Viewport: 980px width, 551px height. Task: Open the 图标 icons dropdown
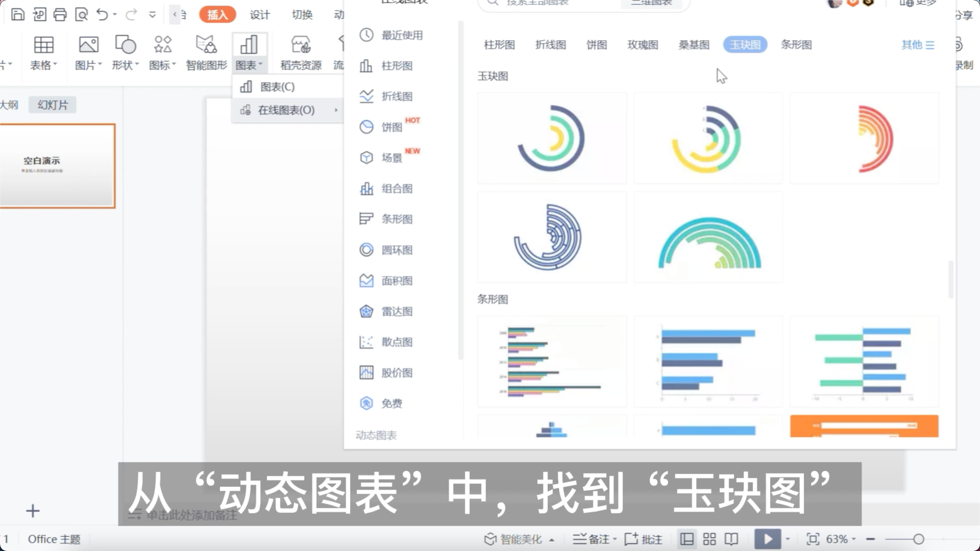(x=162, y=53)
